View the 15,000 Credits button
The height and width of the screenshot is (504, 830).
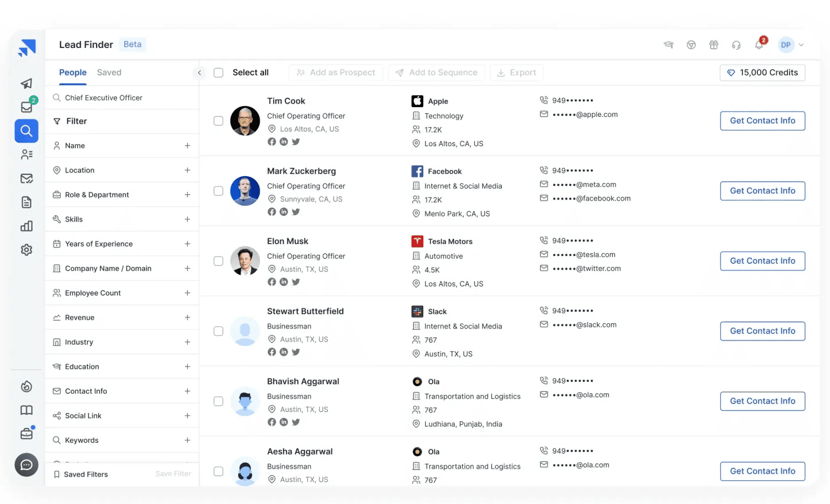click(x=762, y=73)
